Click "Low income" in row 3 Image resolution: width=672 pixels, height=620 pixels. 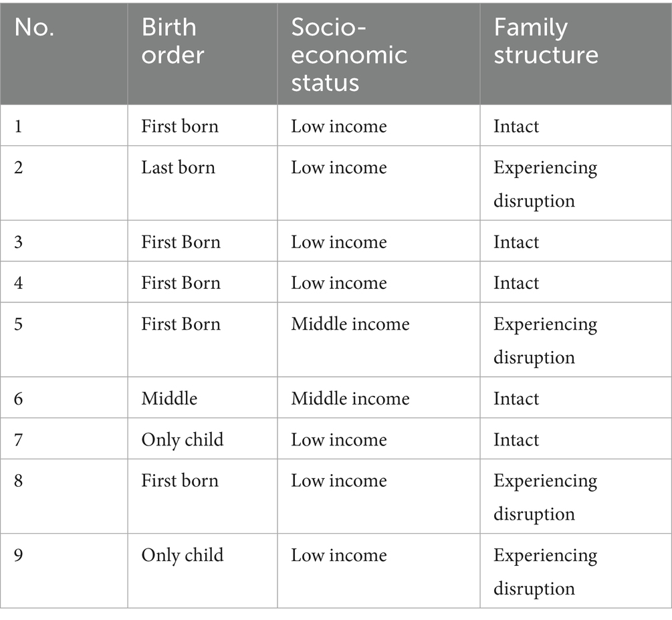(338, 241)
